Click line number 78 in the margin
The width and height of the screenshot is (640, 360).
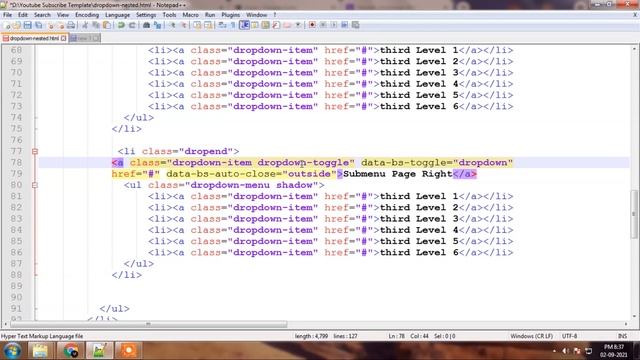[16, 162]
